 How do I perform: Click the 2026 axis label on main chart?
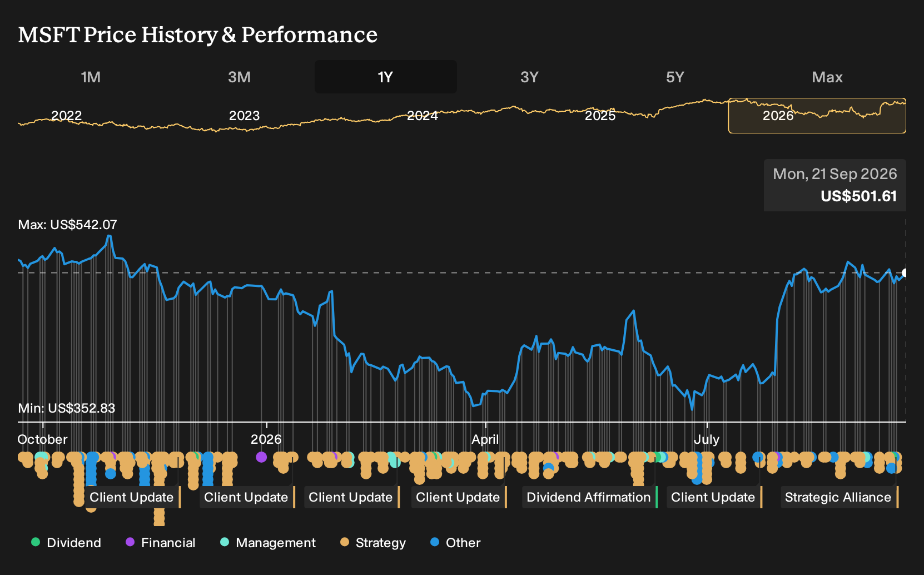point(266,439)
